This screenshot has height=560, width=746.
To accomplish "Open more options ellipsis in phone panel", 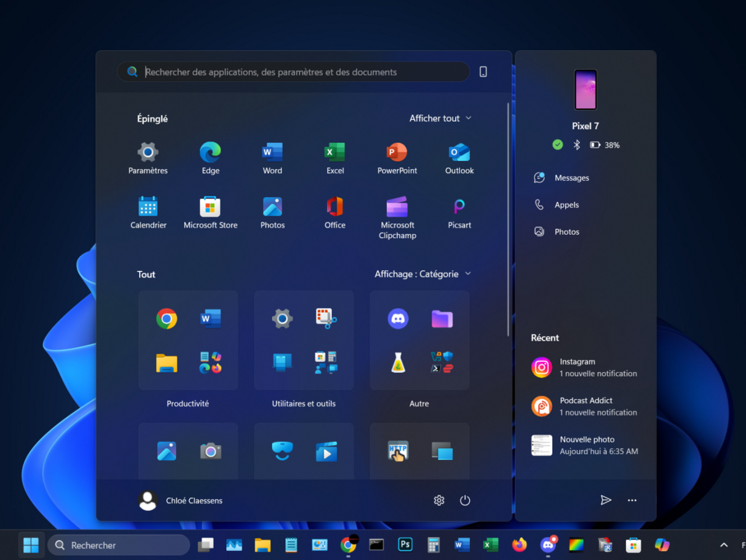I will click(632, 500).
